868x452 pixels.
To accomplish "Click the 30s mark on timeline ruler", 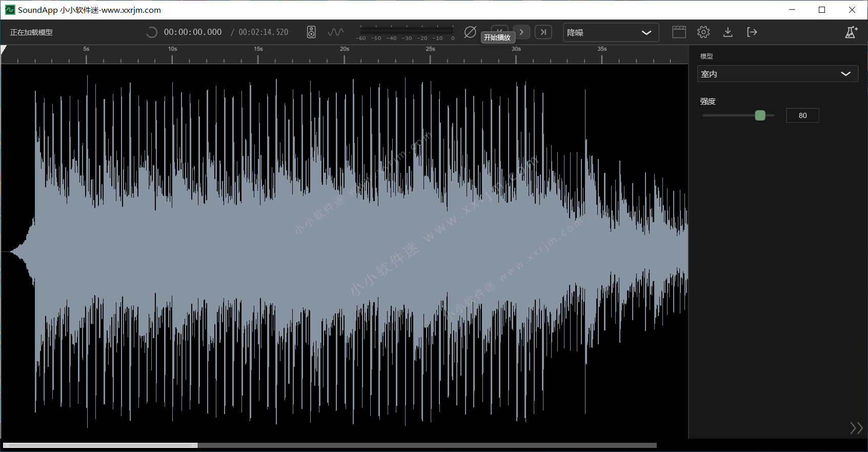I will (x=516, y=49).
